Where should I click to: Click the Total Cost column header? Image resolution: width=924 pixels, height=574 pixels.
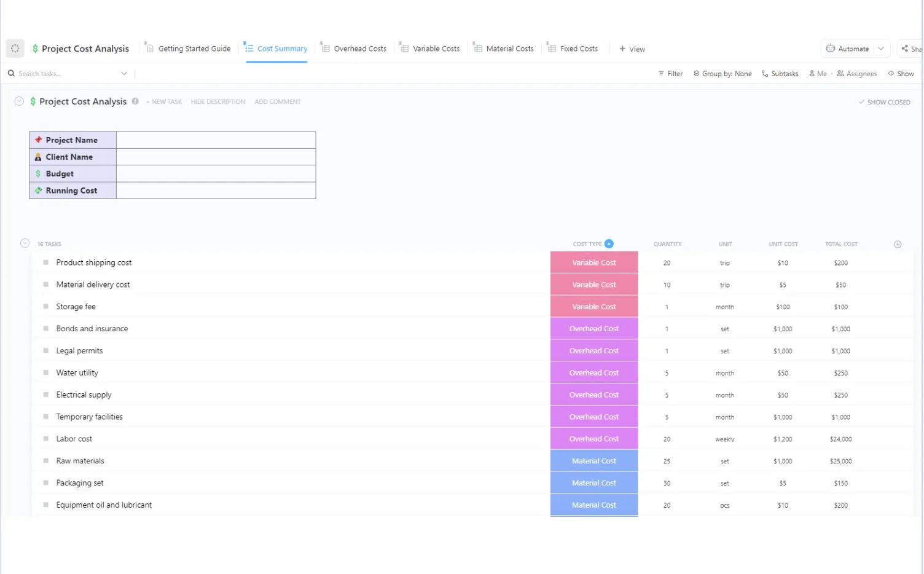[x=841, y=244]
